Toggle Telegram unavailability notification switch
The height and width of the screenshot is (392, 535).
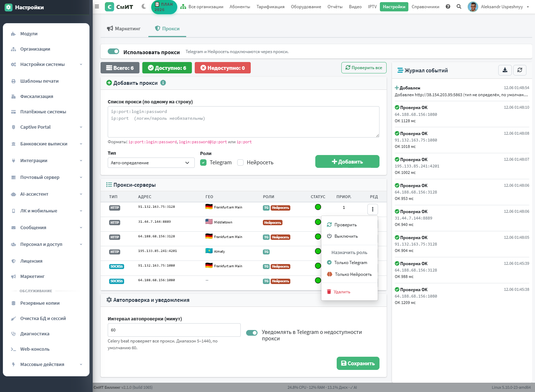click(x=252, y=333)
